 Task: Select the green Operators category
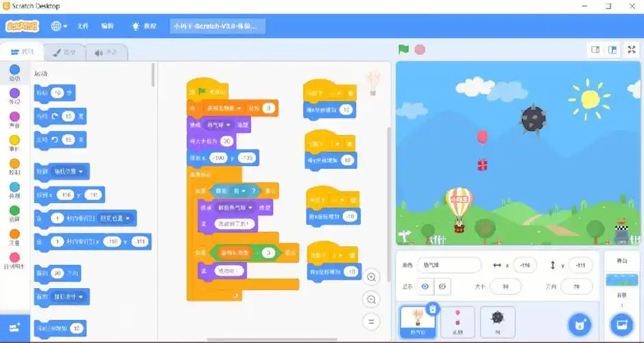click(x=14, y=213)
